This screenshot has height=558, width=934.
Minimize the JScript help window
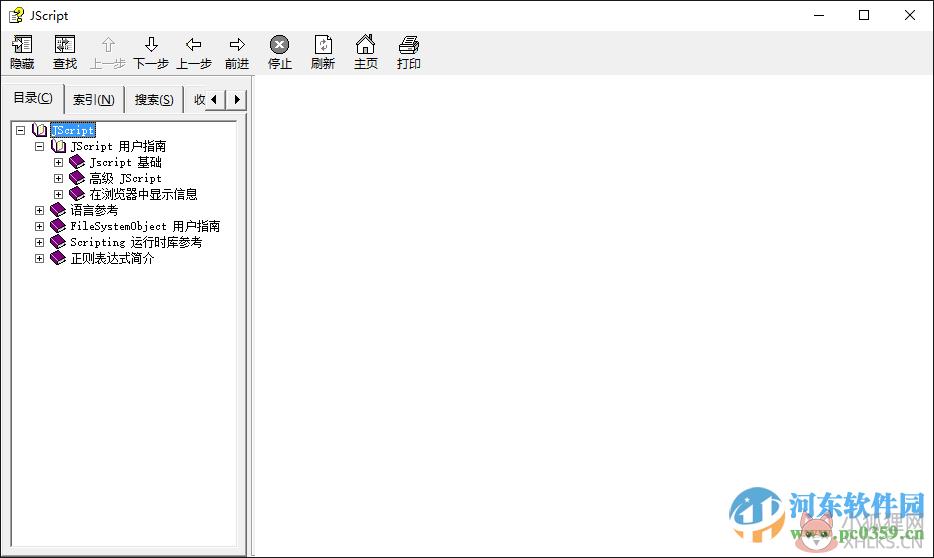pyautogui.click(x=819, y=15)
